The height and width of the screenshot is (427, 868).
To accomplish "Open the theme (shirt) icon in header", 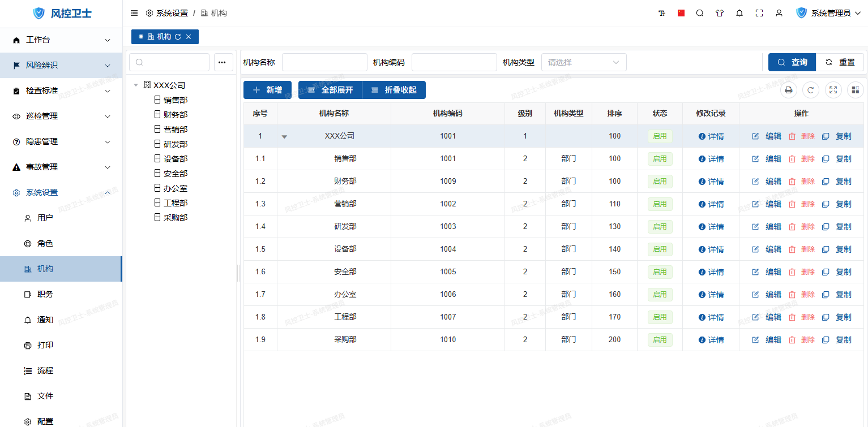I will 720,13.
